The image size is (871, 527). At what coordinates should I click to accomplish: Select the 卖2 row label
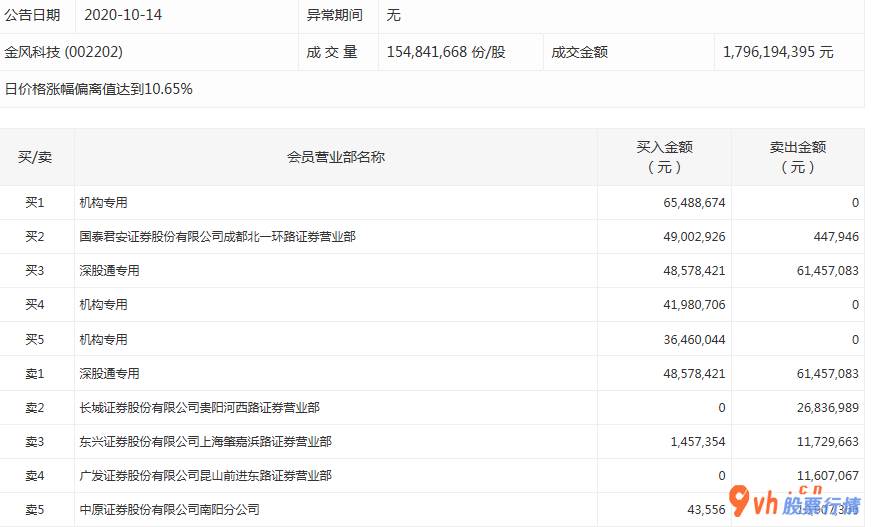point(35,408)
